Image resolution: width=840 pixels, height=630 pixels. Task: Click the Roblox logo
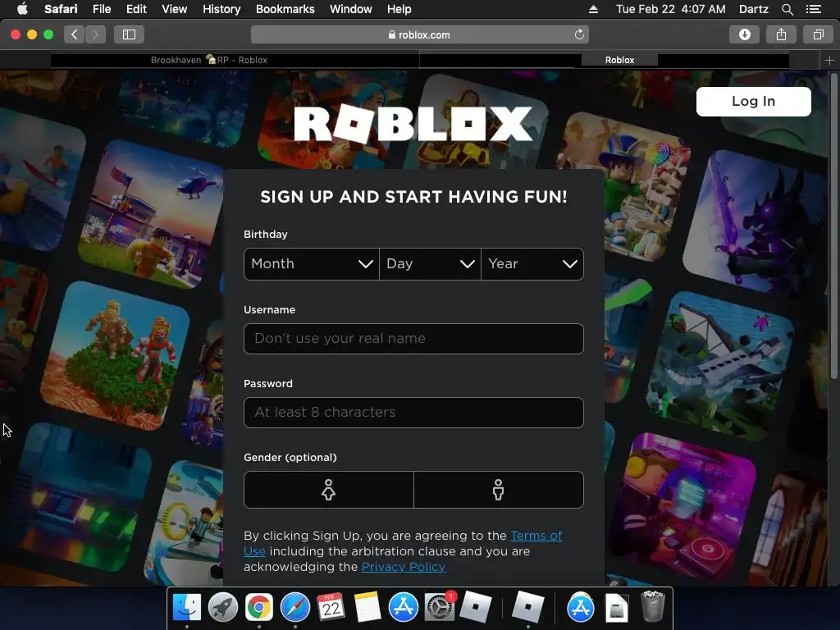point(413,123)
